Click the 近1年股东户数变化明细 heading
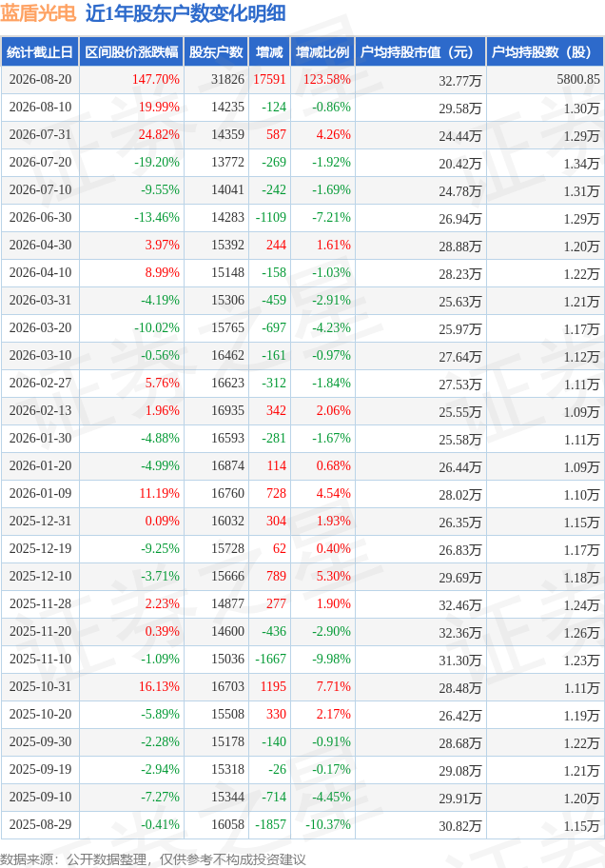Image resolution: width=605 pixels, height=868 pixels. click(185, 12)
